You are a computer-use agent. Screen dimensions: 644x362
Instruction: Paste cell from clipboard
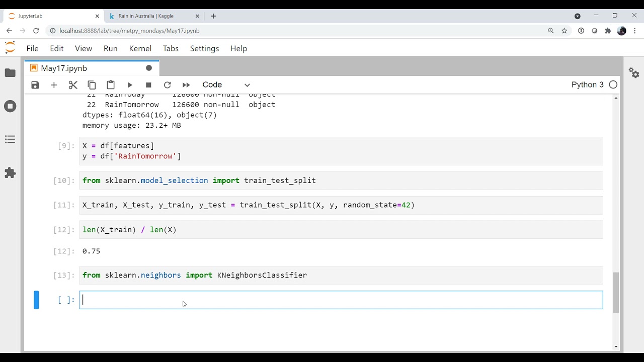coord(111,85)
